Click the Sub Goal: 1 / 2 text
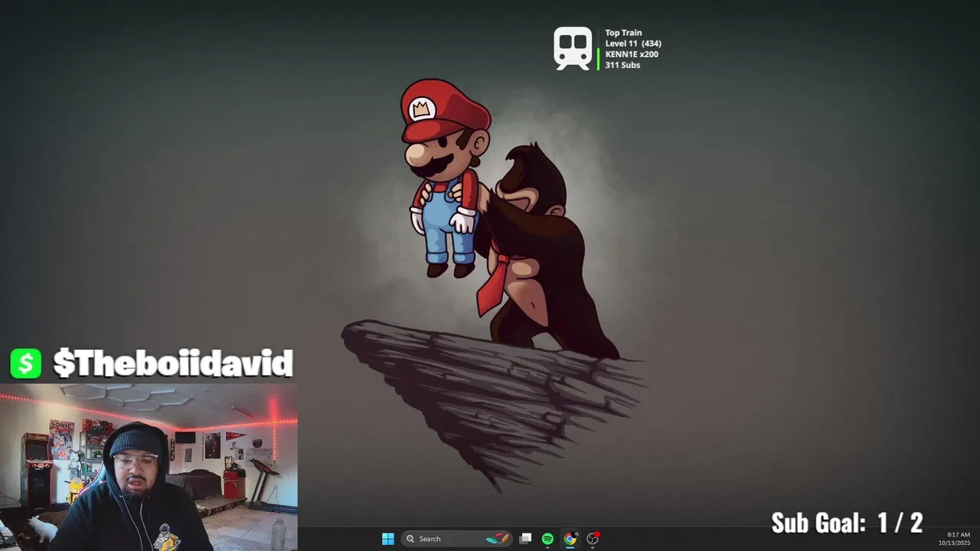 pyautogui.click(x=847, y=523)
